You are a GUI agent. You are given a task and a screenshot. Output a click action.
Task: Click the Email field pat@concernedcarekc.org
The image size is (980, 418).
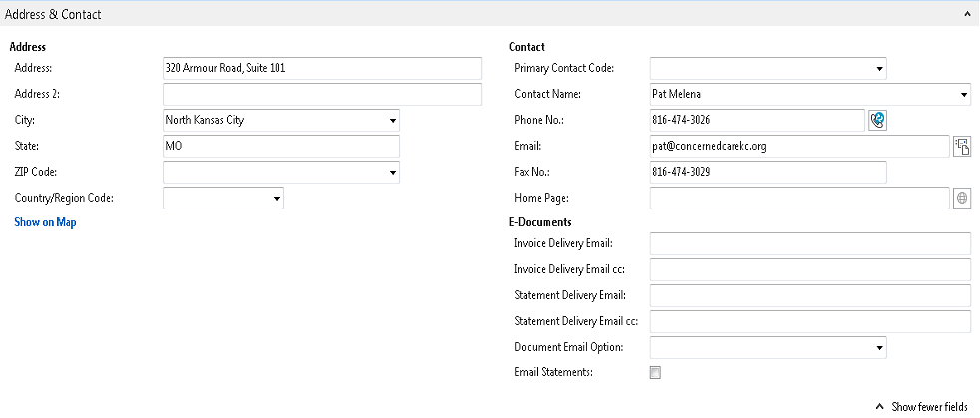[x=800, y=147]
